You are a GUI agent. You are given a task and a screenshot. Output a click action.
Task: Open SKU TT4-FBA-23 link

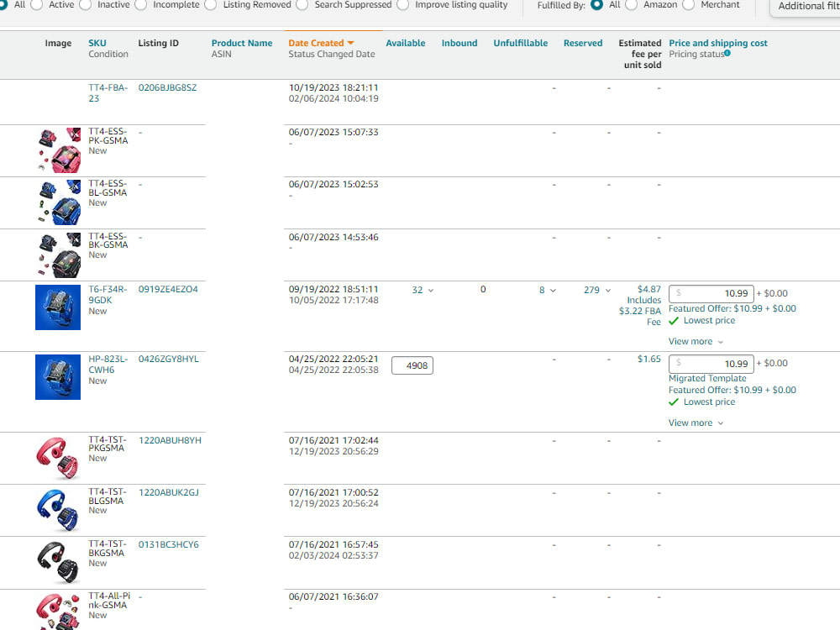(108, 92)
